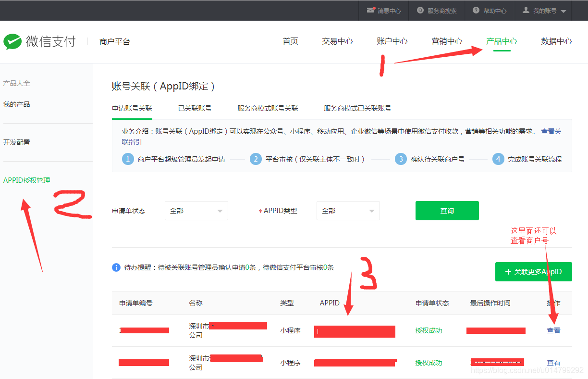Image resolution: width=588 pixels, height=379 pixels.
Task: Click the step 1 circle icon
Action: (128, 159)
